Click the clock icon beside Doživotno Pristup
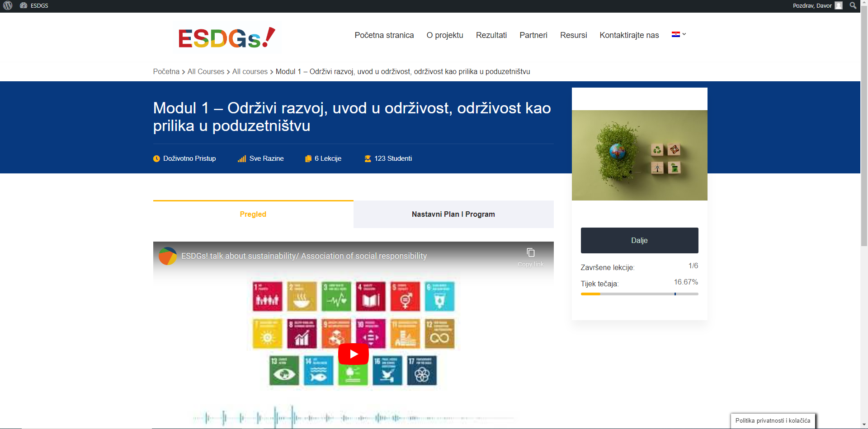Screen dimensions: 868x429 (x=156, y=159)
